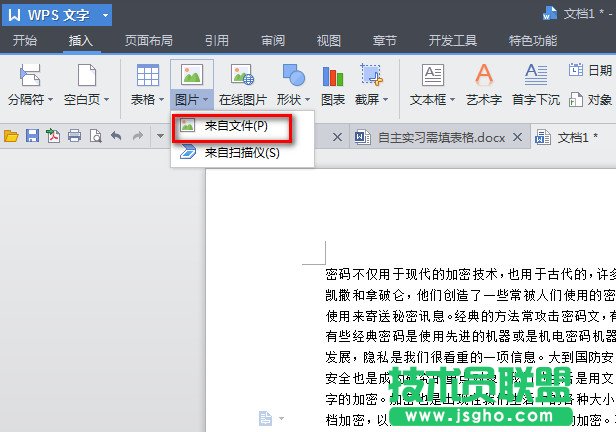616x432 pixels.
Task: Click the 截屏 screenshot icon
Action: click(x=371, y=75)
